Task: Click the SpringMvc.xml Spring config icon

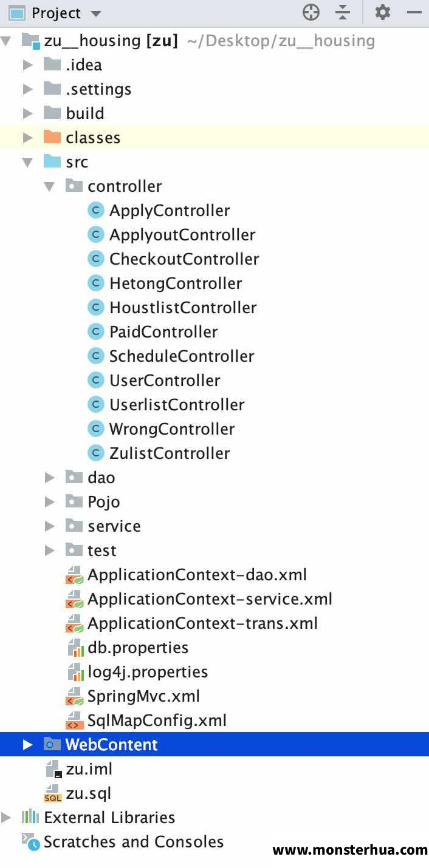Action: tap(75, 696)
